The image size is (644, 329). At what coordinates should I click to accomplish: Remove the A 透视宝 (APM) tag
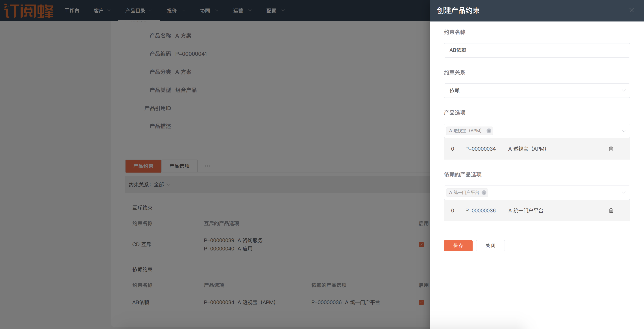[x=488, y=131]
